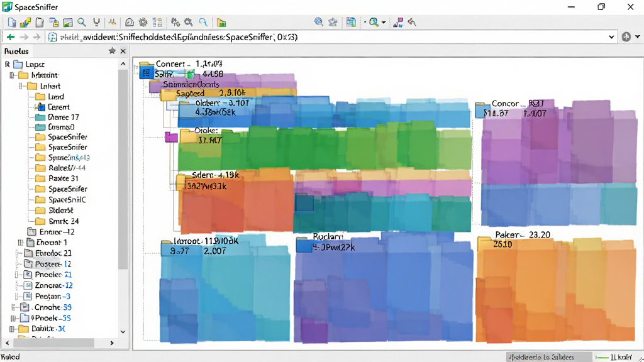Close the Ruolus side panel
This screenshot has height=362, width=644.
coord(123,51)
